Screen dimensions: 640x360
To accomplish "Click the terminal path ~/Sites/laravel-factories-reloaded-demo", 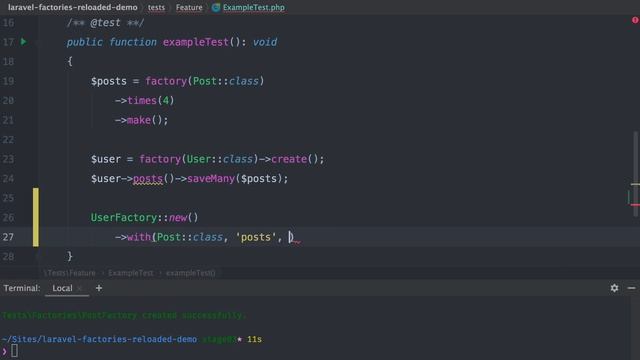I will 99,339.
